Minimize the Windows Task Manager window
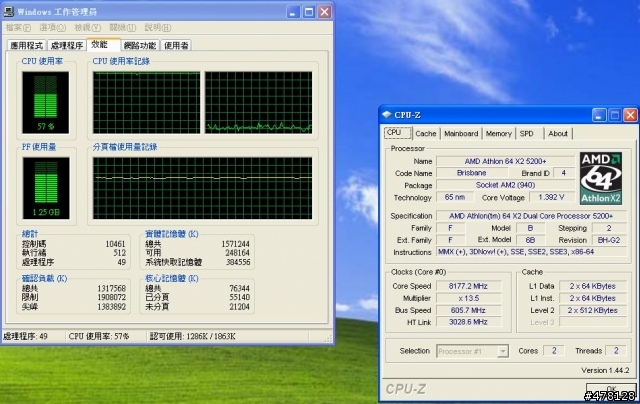This screenshot has height=404, width=640. (x=293, y=12)
